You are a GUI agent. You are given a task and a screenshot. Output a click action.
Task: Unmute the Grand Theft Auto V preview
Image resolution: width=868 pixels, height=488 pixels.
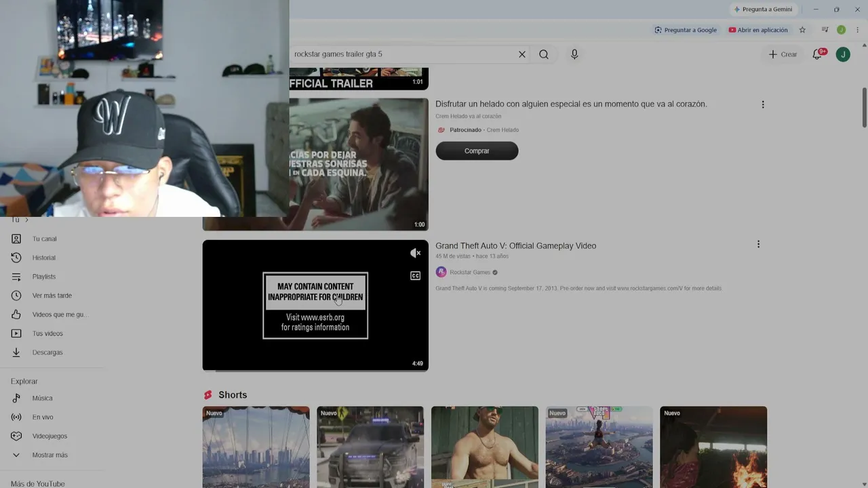pyautogui.click(x=416, y=253)
